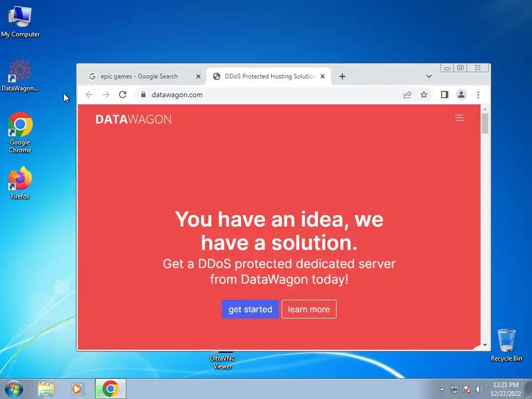Click the get started button

(250, 309)
